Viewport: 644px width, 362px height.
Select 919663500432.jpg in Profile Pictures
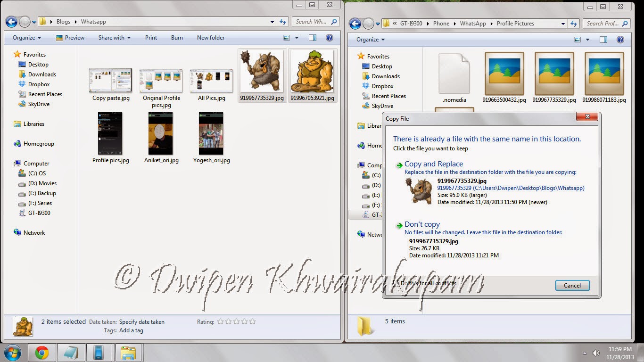coord(504,78)
